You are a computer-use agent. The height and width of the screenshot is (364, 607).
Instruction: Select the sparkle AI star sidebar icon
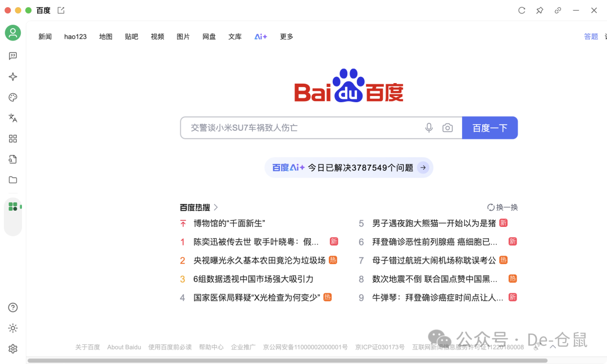pos(13,76)
